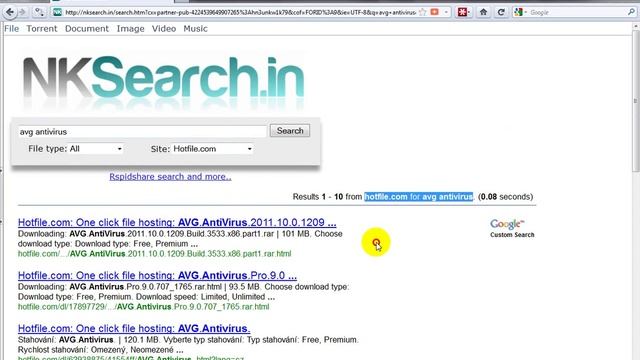Click the Search button
This screenshot has width=640, height=360.
[x=290, y=131]
